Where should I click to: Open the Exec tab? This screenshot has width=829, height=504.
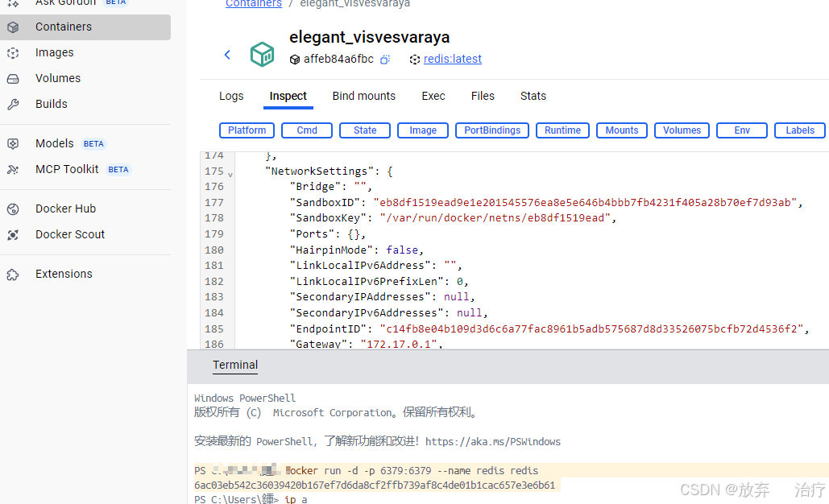click(x=433, y=96)
